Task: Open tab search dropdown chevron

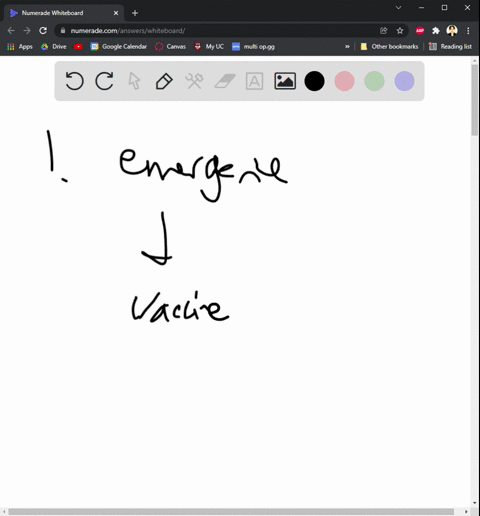Action: (x=398, y=8)
